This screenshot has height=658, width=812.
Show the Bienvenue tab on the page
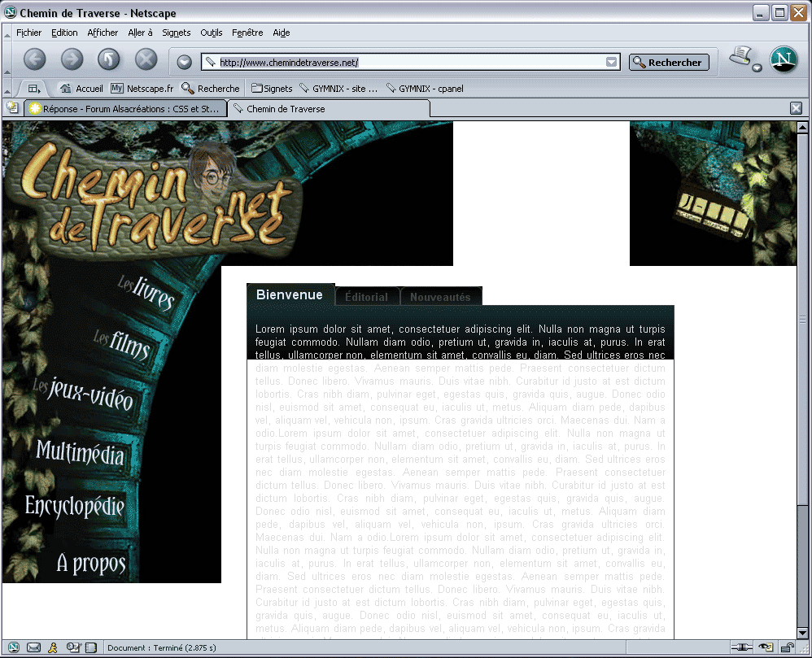pyautogui.click(x=290, y=294)
